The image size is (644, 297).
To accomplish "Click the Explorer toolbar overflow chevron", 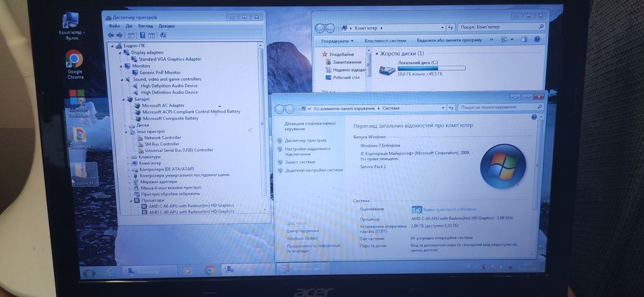I will tap(491, 40).
